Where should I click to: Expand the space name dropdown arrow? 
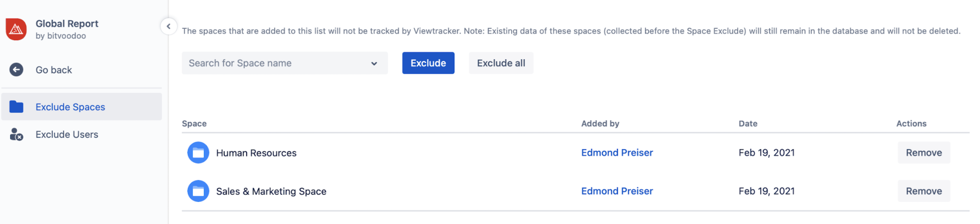coord(374,63)
